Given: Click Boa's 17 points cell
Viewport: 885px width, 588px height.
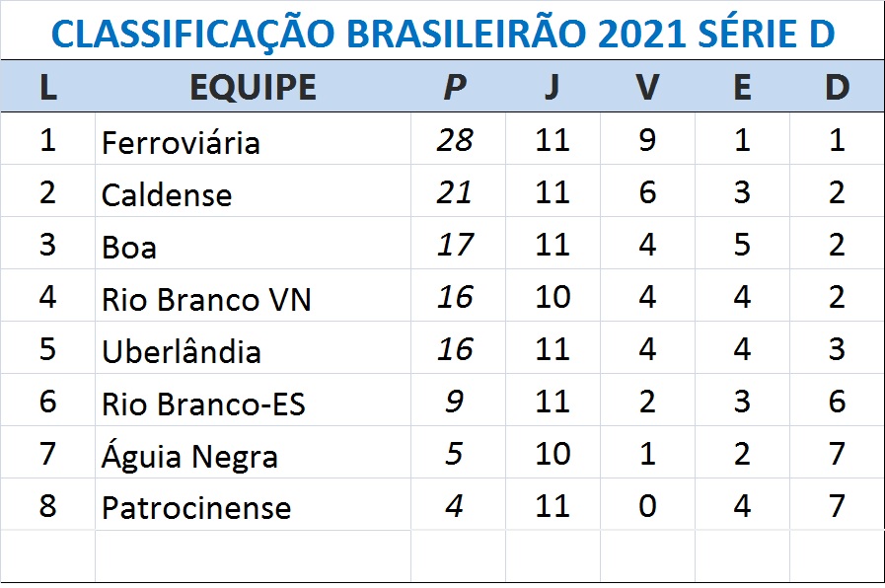Looking at the screenshot, I should click(x=455, y=245).
